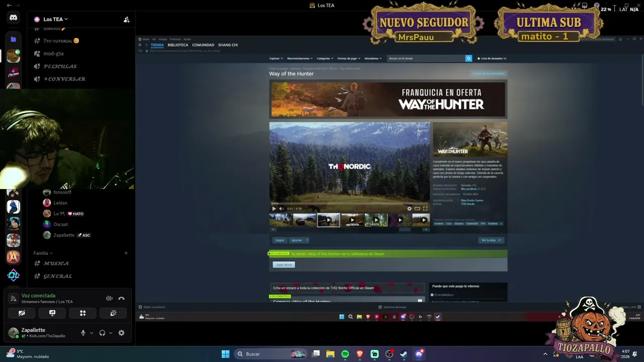Open Kick app from the taskbar
The height and width of the screenshot is (362, 644).
375,354
